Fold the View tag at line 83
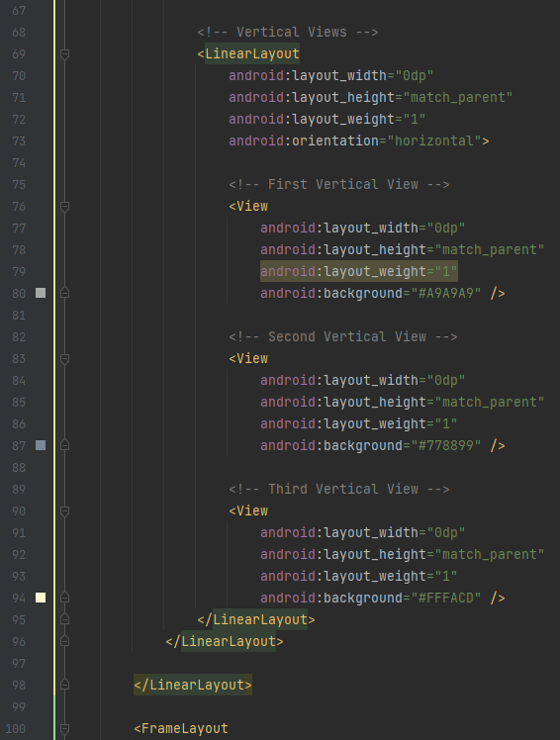The width and height of the screenshot is (560, 740). click(64, 359)
